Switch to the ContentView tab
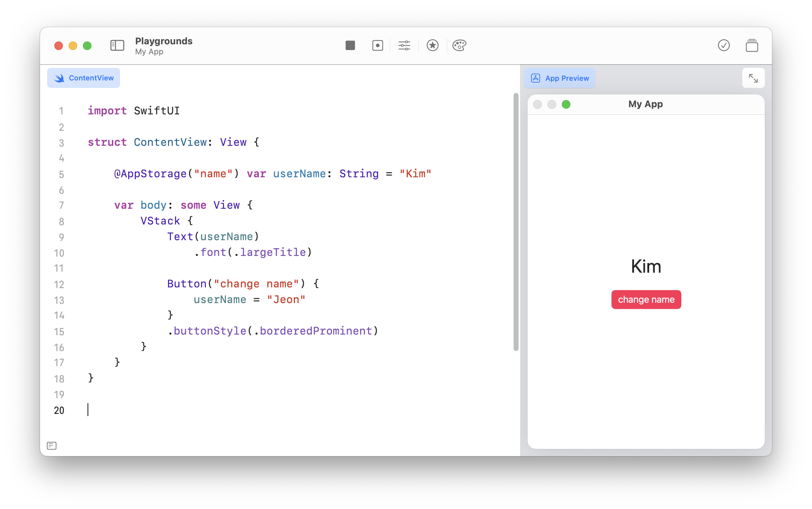 (x=84, y=78)
